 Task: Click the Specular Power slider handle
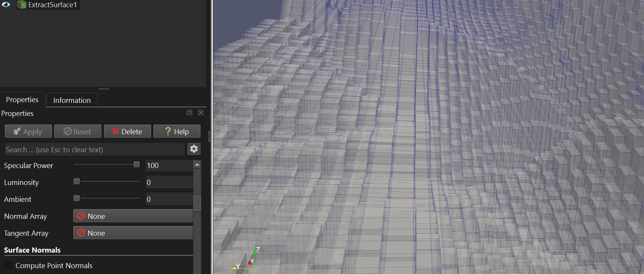[137, 165]
